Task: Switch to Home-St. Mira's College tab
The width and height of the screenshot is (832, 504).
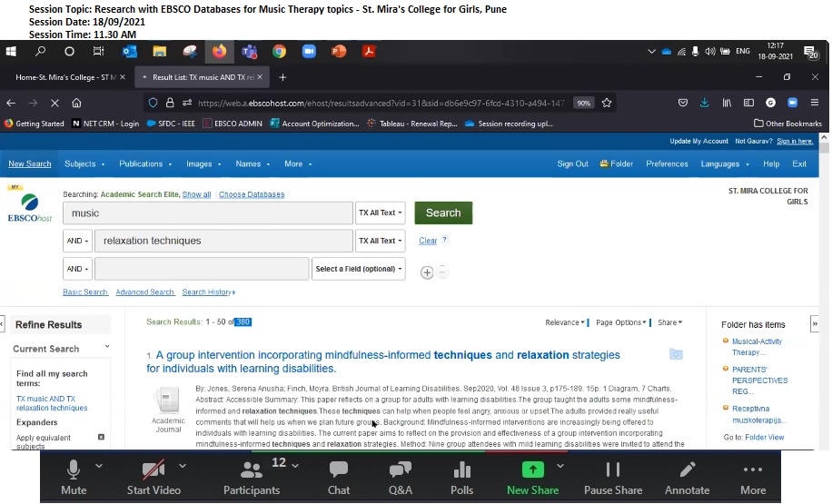Action: coord(65,77)
